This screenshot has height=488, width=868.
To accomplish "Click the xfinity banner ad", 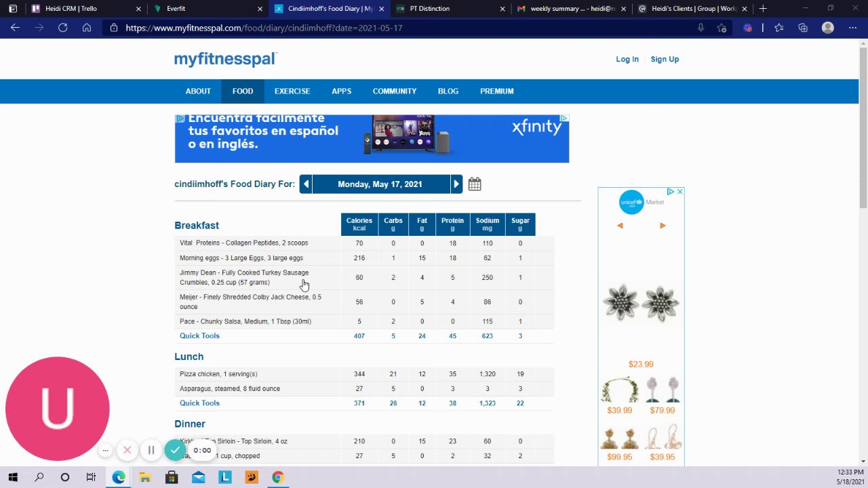I will click(x=372, y=139).
